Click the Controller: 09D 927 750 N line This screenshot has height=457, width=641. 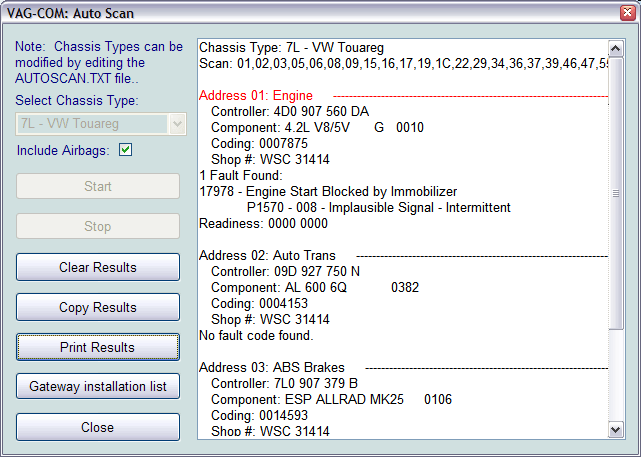coord(285,271)
